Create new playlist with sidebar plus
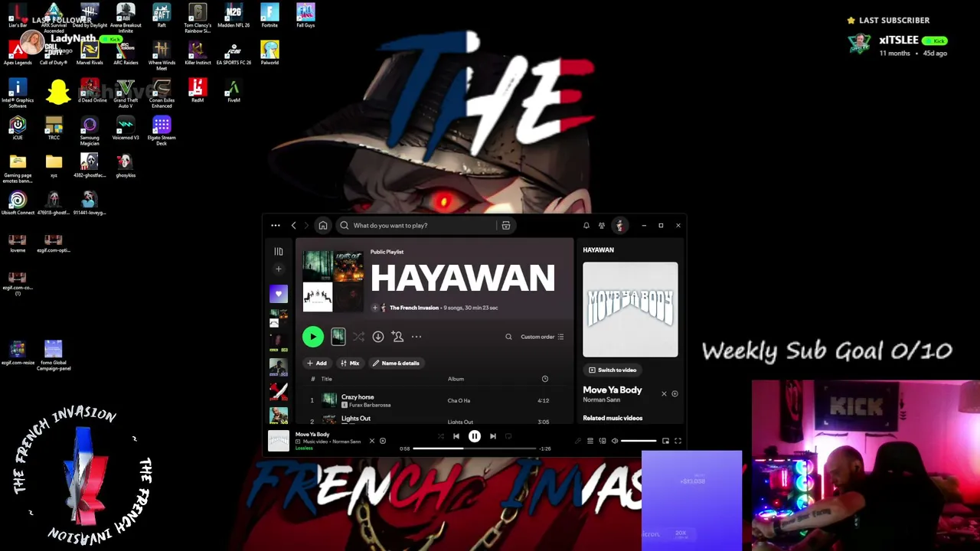The width and height of the screenshot is (980, 551). tap(279, 269)
